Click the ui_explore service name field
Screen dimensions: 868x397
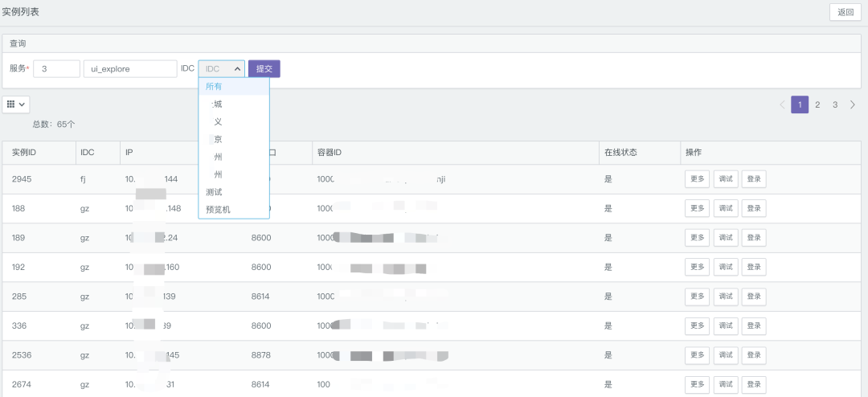pos(129,69)
